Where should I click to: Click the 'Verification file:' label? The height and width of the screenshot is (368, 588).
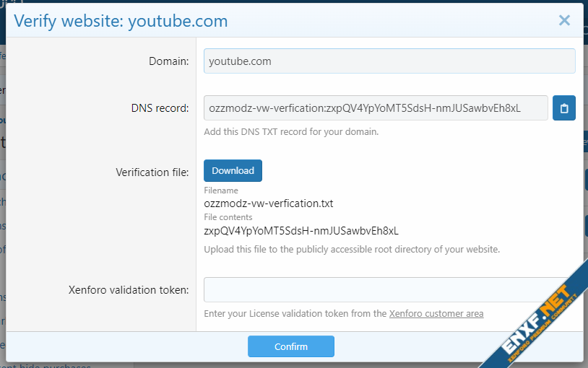(152, 172)
